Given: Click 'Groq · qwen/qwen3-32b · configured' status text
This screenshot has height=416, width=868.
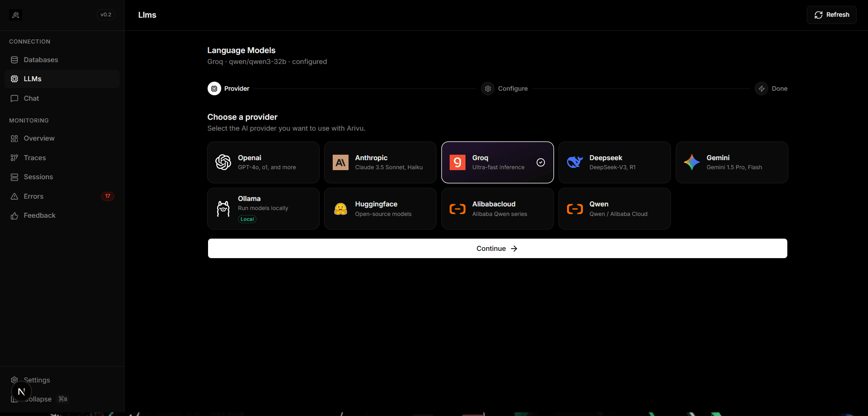Looking at the screenshot, I should pyautogui.click(x=267, y=62).
